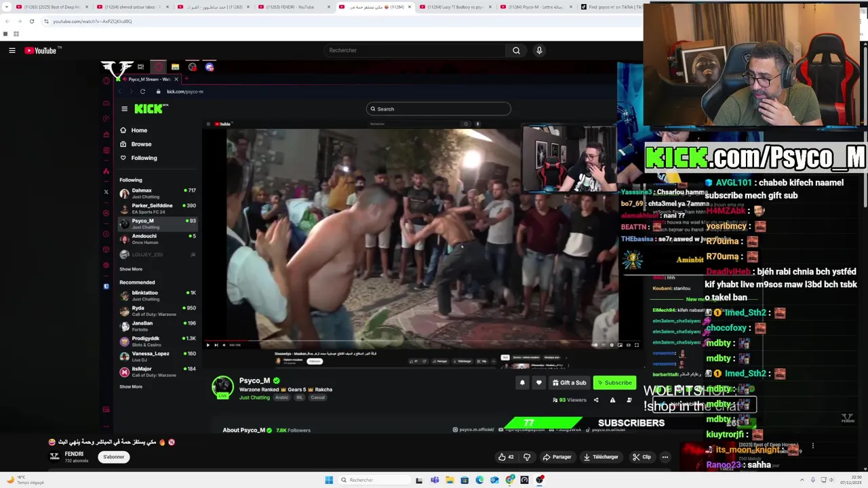
Task: Switch to the FENDRI - YouTube tab
Action: click(293, 7)
